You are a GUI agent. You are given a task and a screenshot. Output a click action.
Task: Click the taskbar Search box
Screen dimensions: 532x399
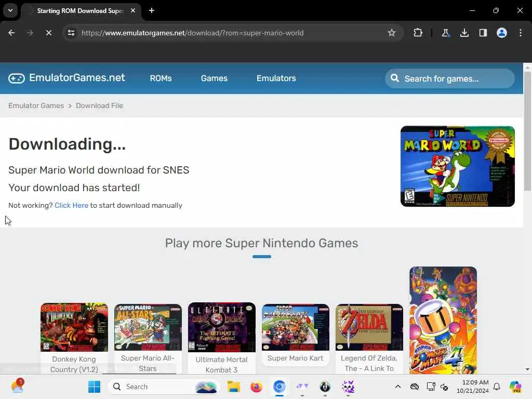tap(164, 387)
